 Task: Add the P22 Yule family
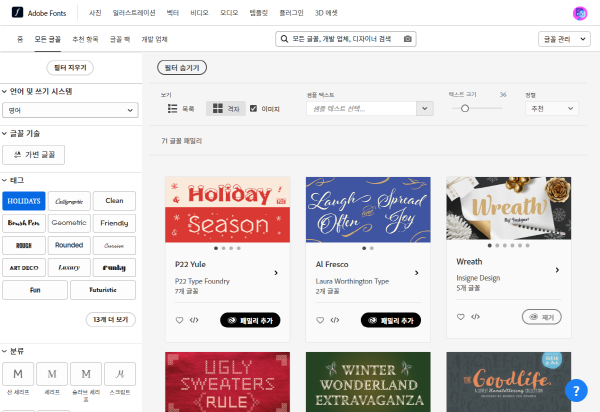point(250,320)
